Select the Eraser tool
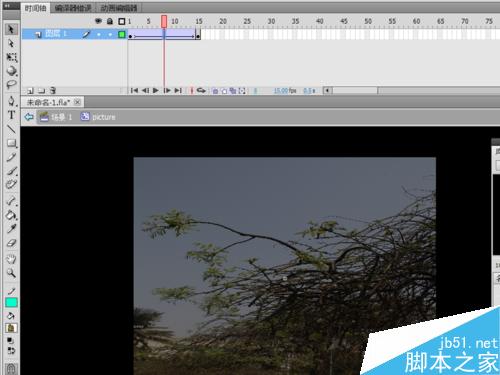 [11, 243]
